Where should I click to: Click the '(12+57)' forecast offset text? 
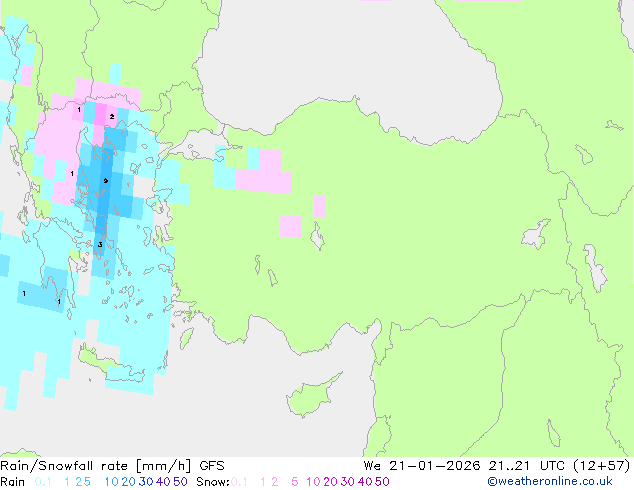(602, 466)
